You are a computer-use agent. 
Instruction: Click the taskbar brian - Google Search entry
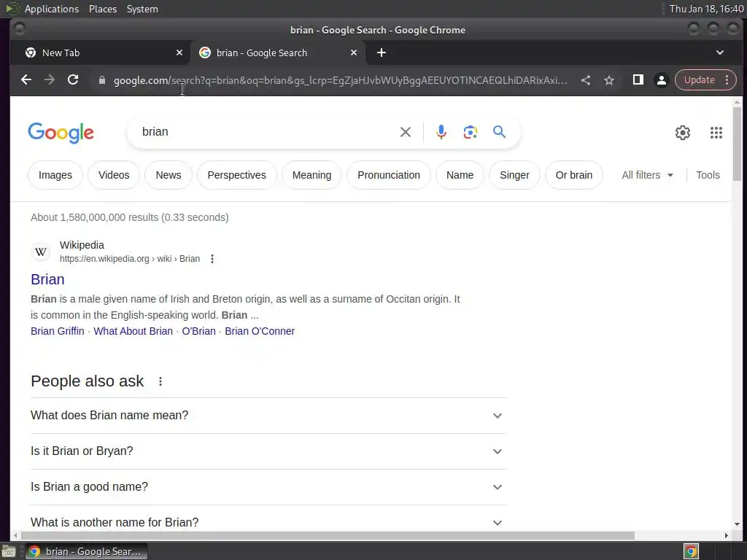(86, 551)
